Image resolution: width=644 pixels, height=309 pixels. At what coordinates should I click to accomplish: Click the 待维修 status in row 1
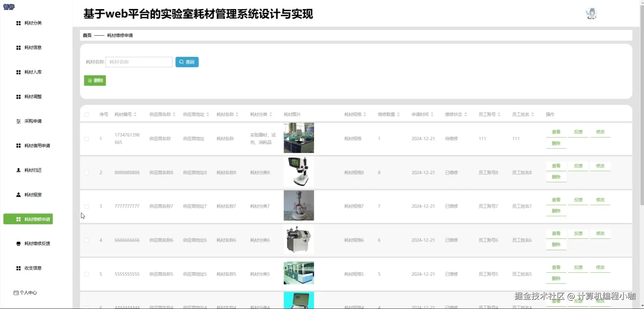(451, 139)
